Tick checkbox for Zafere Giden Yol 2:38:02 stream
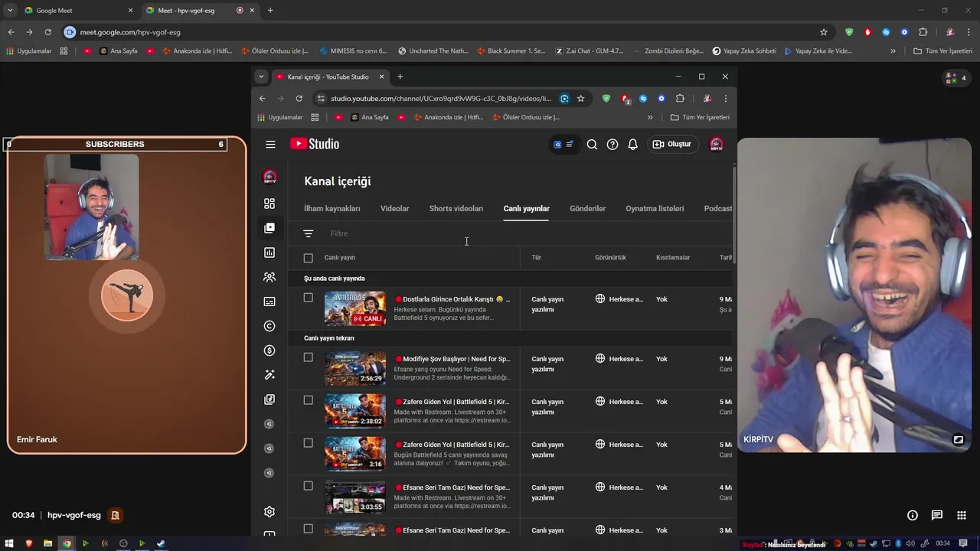This screenshot has width=980, height=551. coord(309,400)
